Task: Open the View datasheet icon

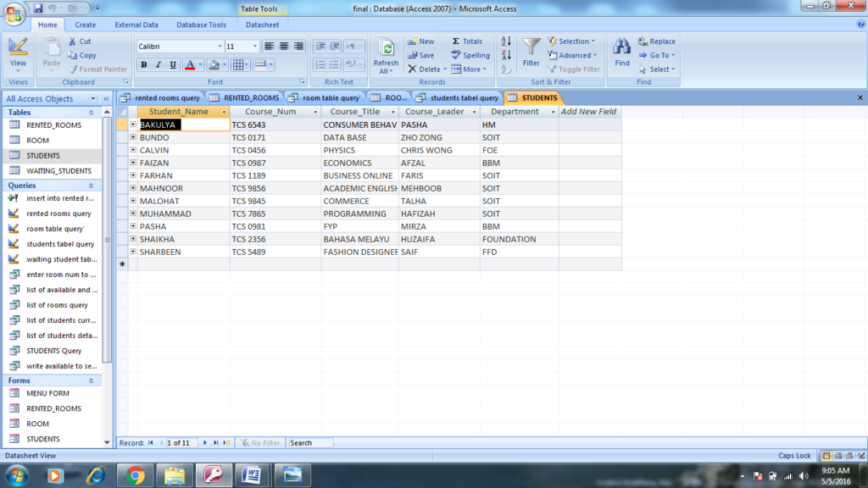Action: (18, 47)
